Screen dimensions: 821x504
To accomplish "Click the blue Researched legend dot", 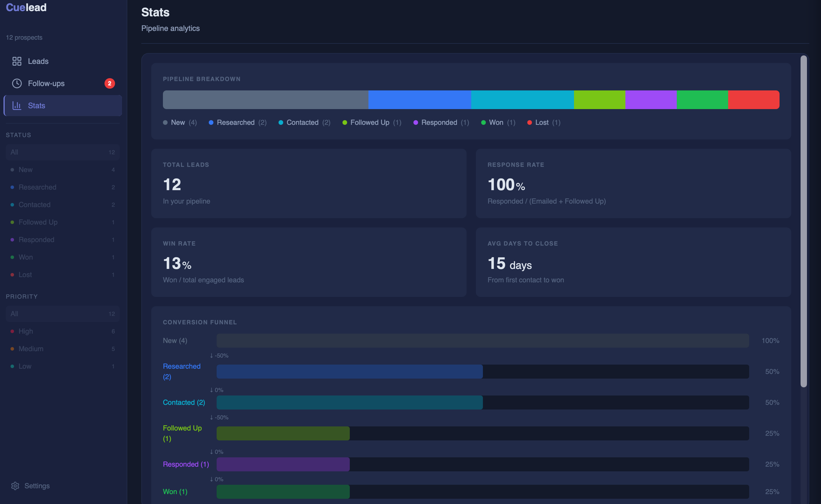I will coord(211,123).
